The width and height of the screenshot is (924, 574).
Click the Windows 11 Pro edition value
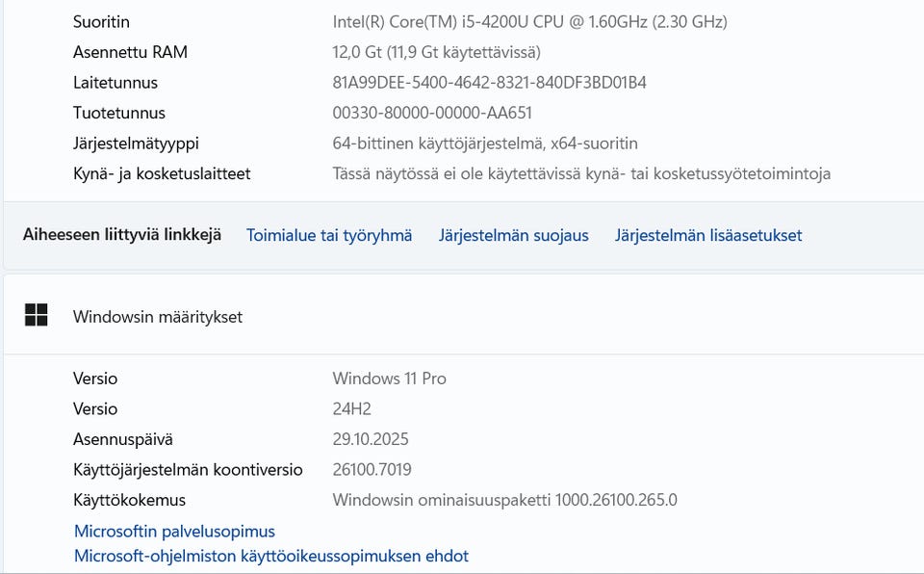(x=389, y=378)
